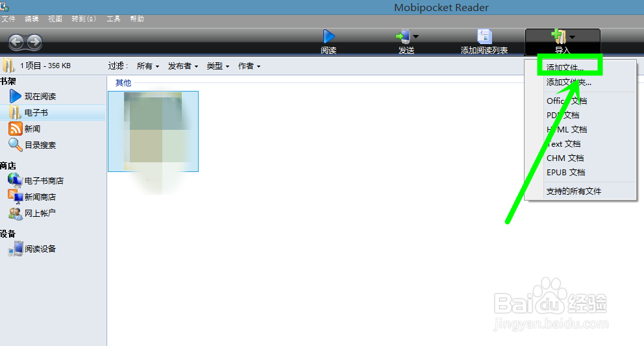Choose PDF 文档 from the import menu
The image size is (644, 346).
click(563, 116)
